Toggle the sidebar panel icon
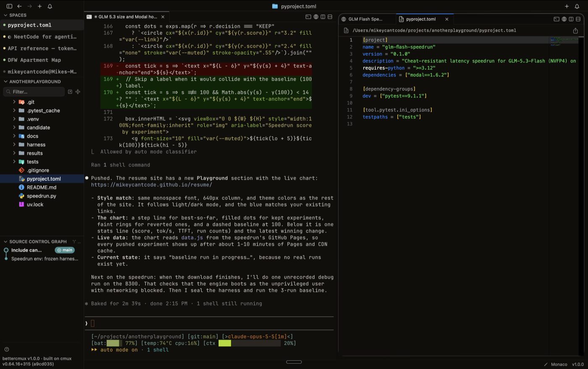Image resolution: width=588 pixels, height=369 pixels. [9, 6]
